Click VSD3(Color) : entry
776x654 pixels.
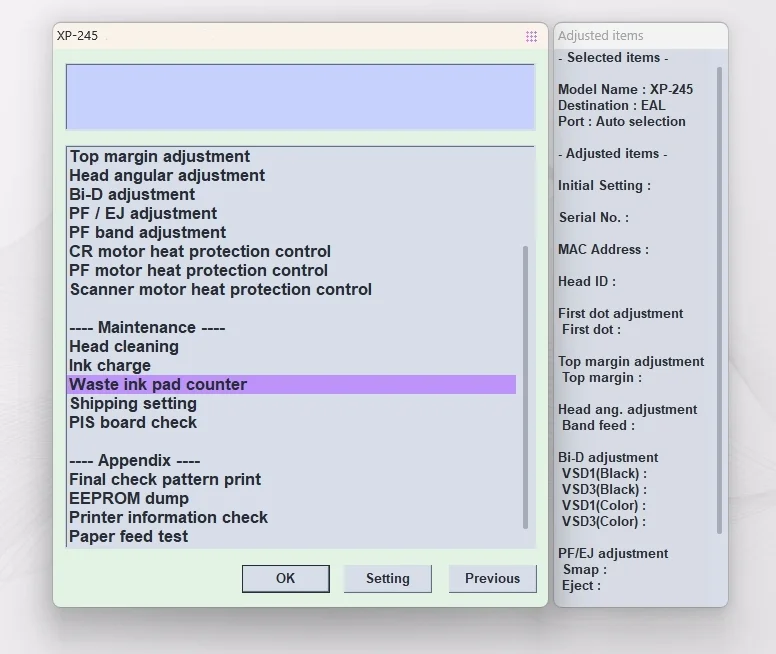604,521
